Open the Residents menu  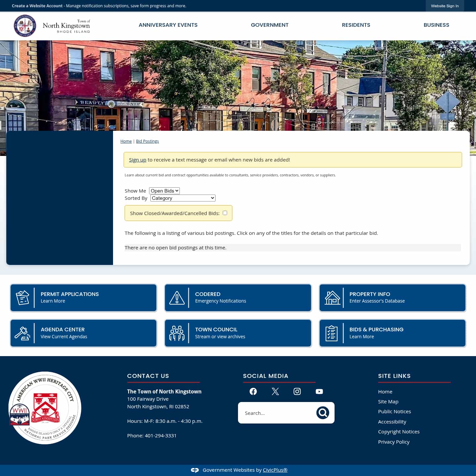tap(356, 25)
